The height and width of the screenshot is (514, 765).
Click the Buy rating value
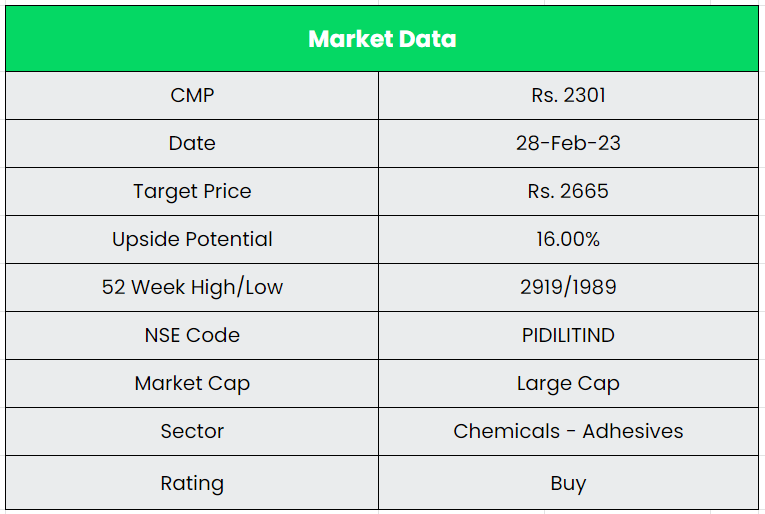coord(568,483)
